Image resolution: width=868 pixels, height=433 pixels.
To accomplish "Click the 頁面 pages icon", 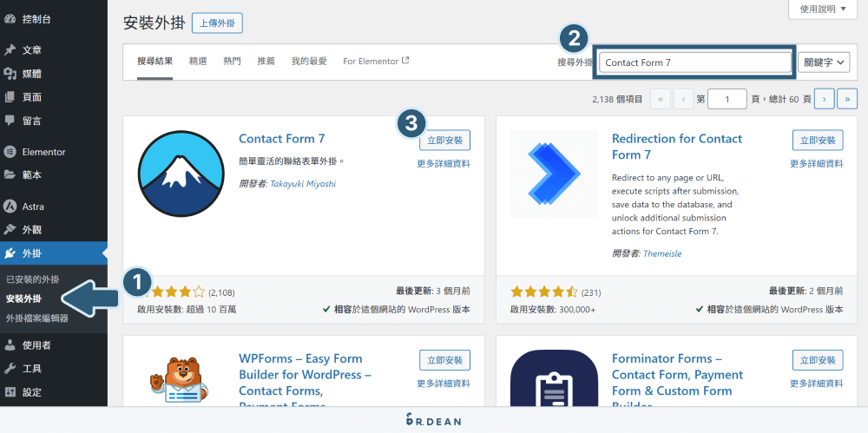I will [10, 97].
